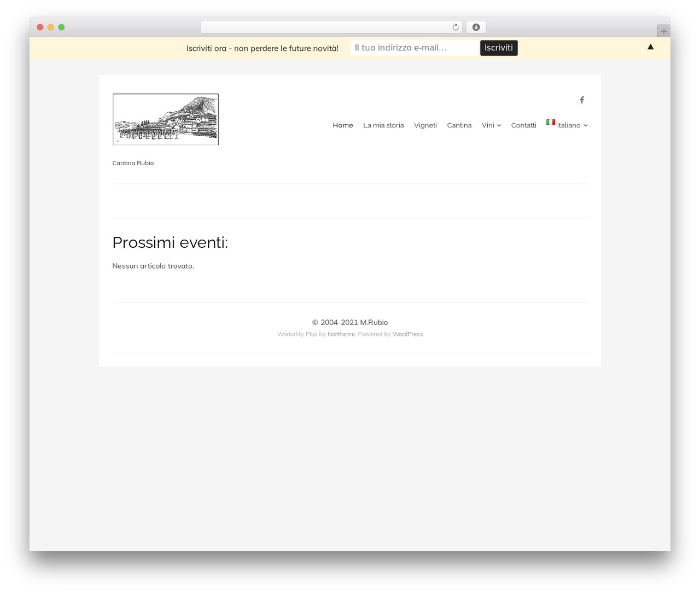This screenshot has width=700, height=593.
Task: Click the red close window button
Action: point(40,27)
